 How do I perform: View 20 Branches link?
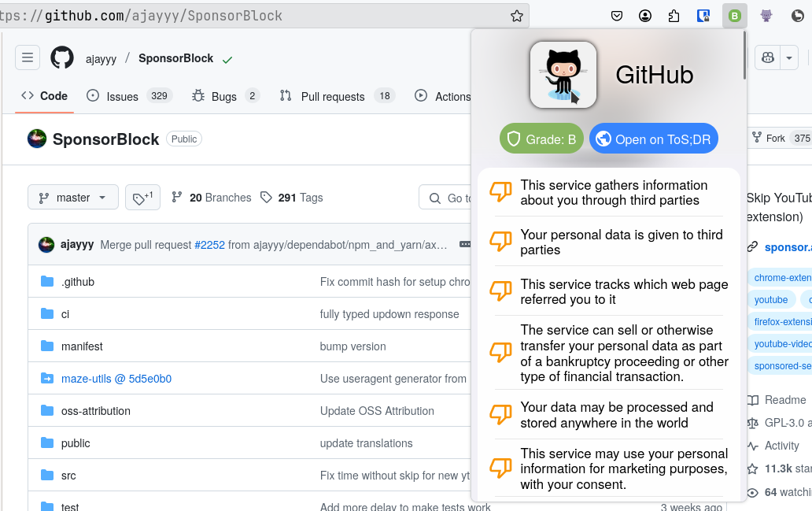pyautogui.click(x=212, y=198)
